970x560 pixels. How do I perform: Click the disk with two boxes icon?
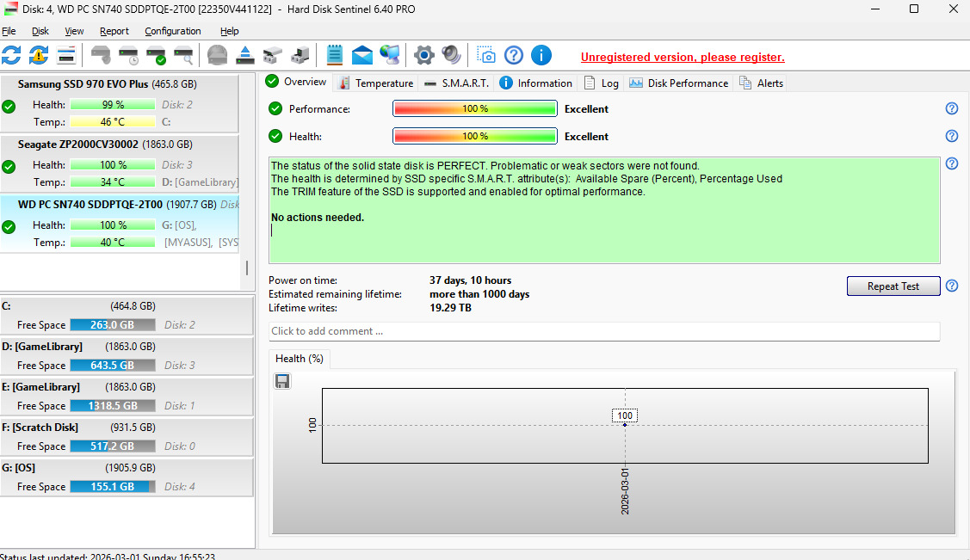pyautogui.click(x=272, y=55)
